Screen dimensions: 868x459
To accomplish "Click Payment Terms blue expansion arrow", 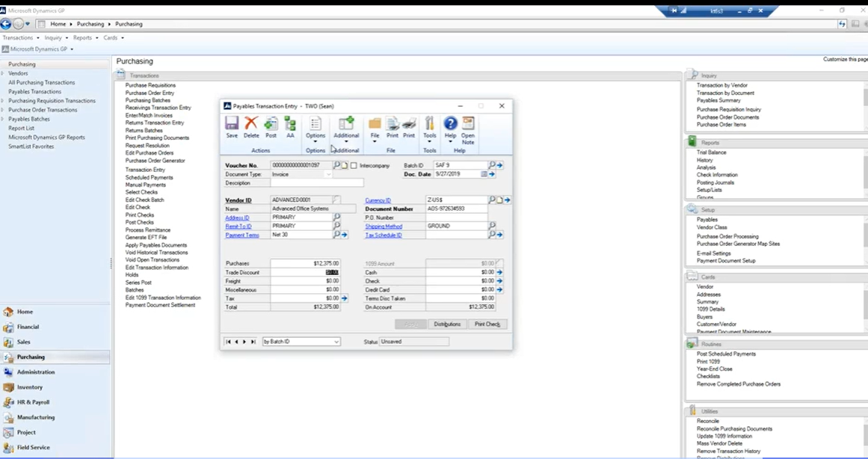I will click(x=345, y=235).
